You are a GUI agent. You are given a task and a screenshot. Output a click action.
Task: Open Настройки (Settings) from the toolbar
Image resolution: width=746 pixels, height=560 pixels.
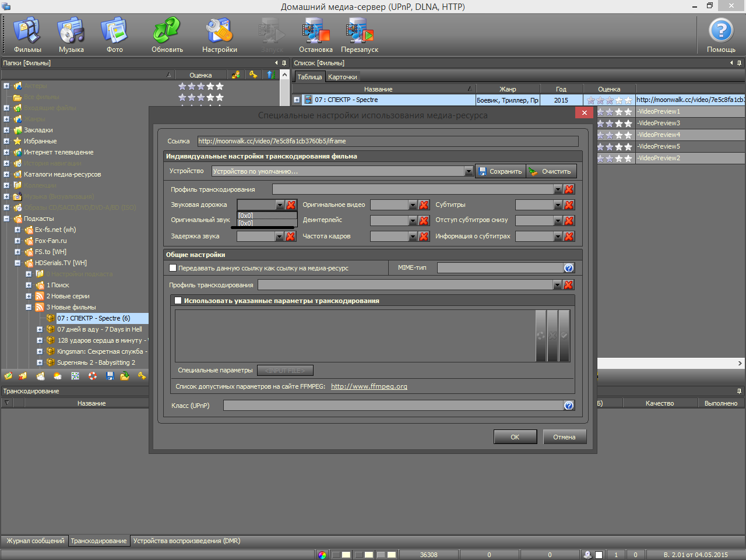[x=220, y=34]
